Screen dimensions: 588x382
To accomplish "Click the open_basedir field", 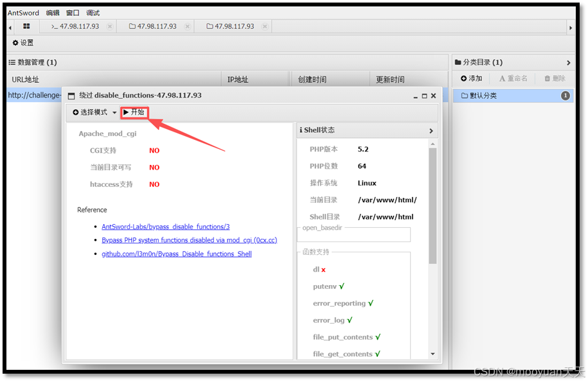I will (x=354, y=235).
